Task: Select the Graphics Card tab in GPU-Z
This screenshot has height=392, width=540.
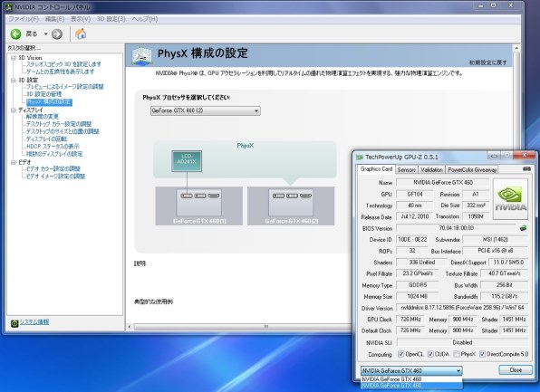Action: tap(376, 169)
